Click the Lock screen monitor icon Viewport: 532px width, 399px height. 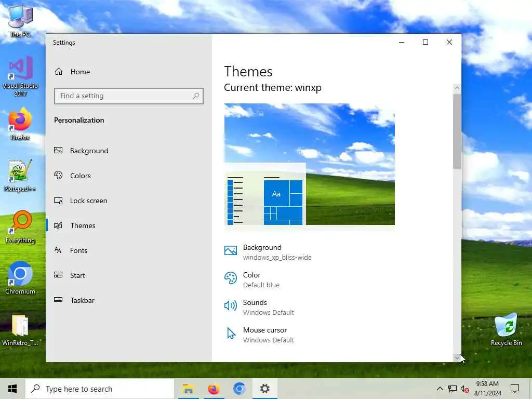point(58,201)
